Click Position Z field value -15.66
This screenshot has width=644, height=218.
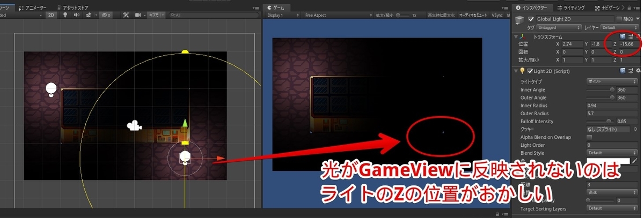[630, 44]
